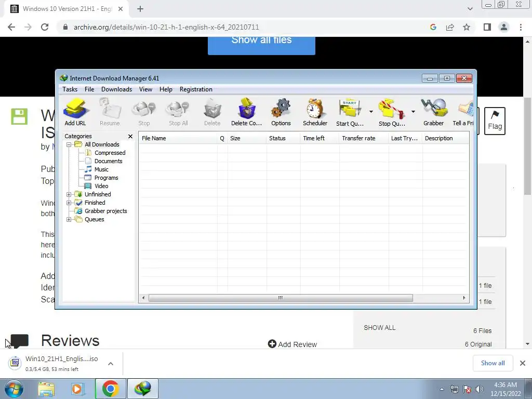Screen dimensions: 532x399
Task: Click the list's left scroll arrow
Action: [x=143, y=298]
